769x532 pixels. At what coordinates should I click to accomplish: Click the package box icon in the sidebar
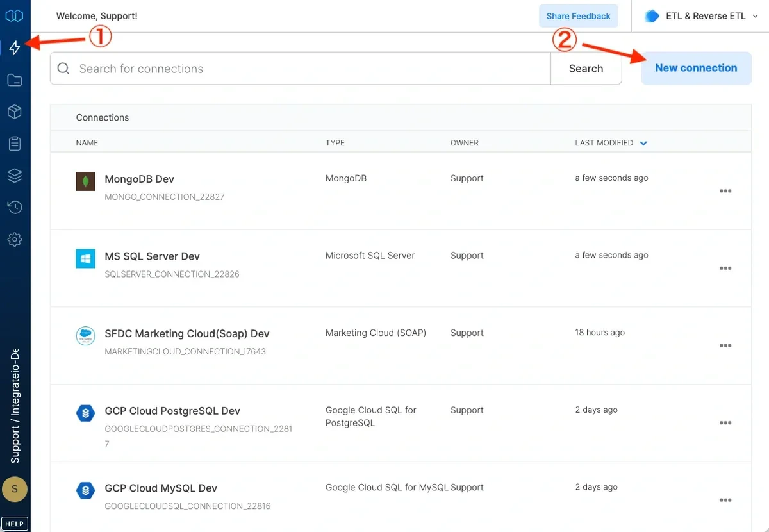[x=14, y=112]
